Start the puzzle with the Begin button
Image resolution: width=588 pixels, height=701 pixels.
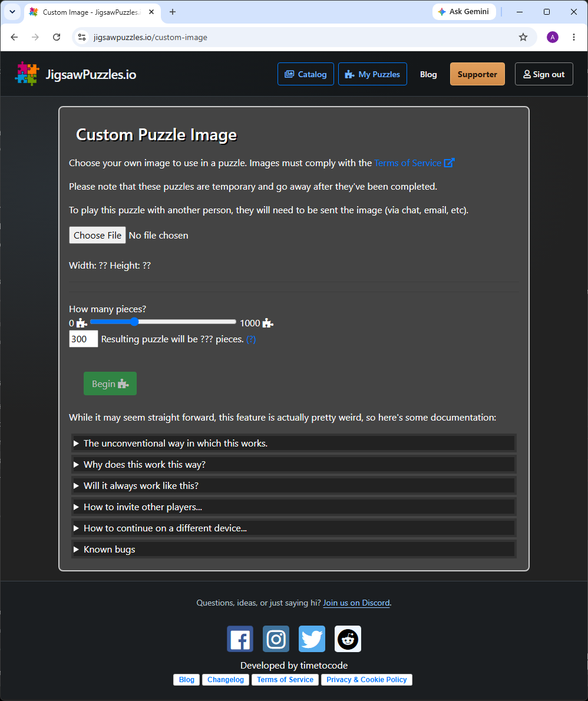(x=110, y=383)
